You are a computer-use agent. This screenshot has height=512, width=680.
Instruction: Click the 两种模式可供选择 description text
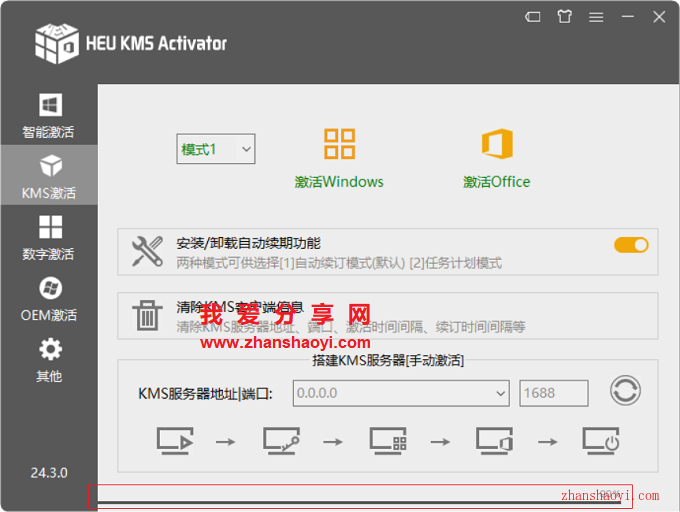click(339, 263)
